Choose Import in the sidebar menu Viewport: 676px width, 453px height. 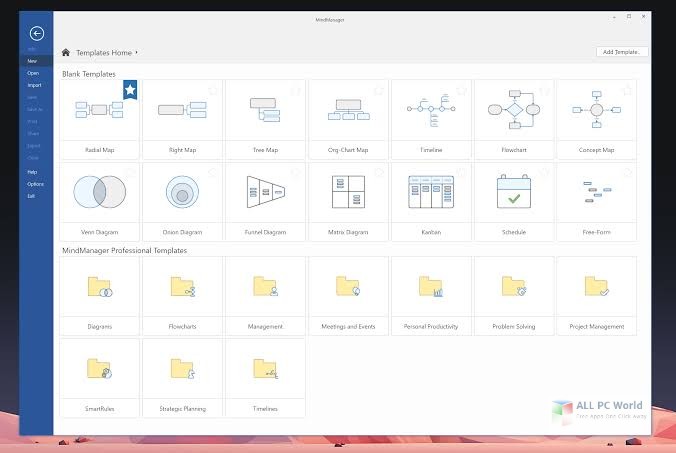tap(34, 85)
